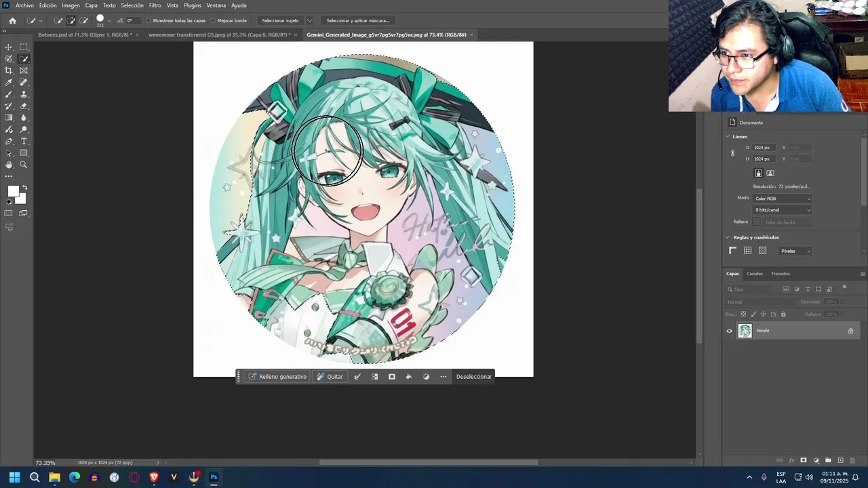Select the Spot Healing Brush tool
The width and height of the screenshot is (868, 488).
pyautogui.click(x=24, y=83)
